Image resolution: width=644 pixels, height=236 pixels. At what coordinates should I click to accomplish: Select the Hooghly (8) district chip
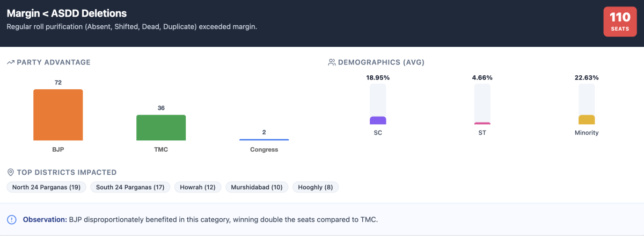tap(316, 187)
